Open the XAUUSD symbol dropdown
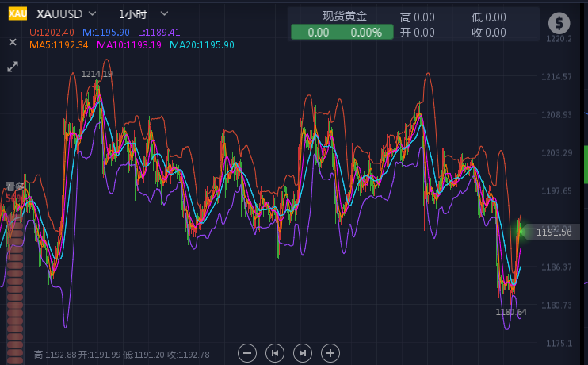The width and height of the screenshot is (588, 365). point(93,14)
